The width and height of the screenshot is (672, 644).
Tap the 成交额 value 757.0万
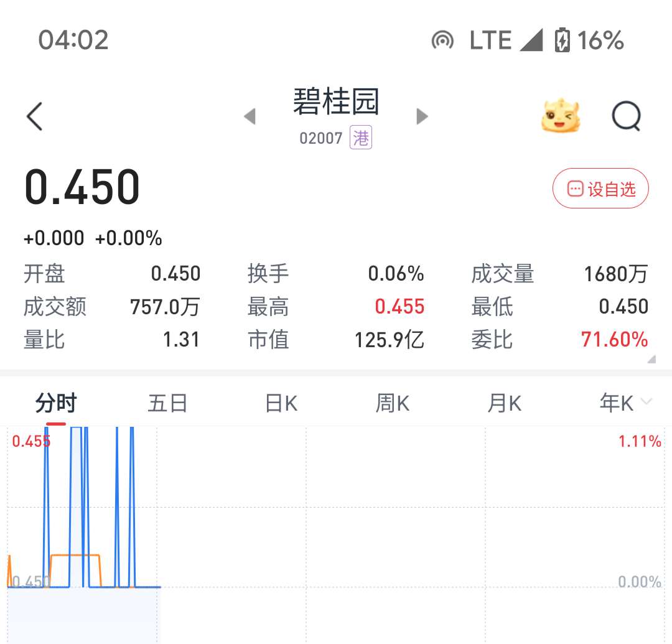point(165,307)
